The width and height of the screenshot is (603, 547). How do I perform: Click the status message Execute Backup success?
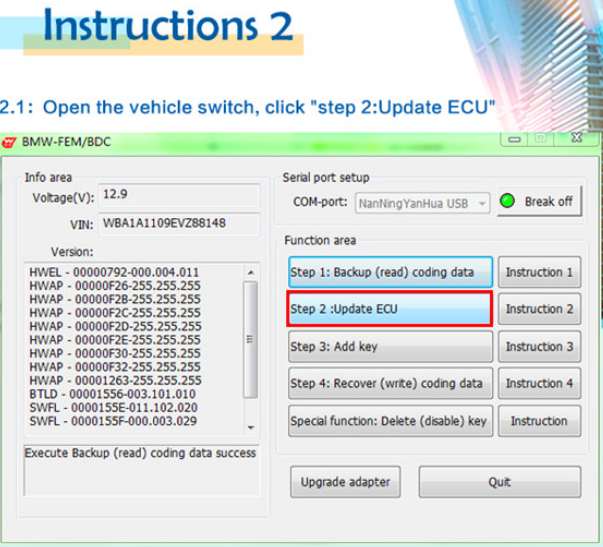point(140,453)
